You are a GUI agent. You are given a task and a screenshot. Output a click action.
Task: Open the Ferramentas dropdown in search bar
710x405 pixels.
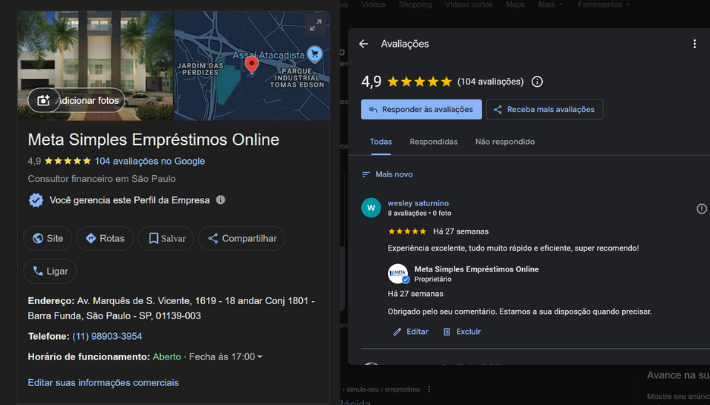604,5
